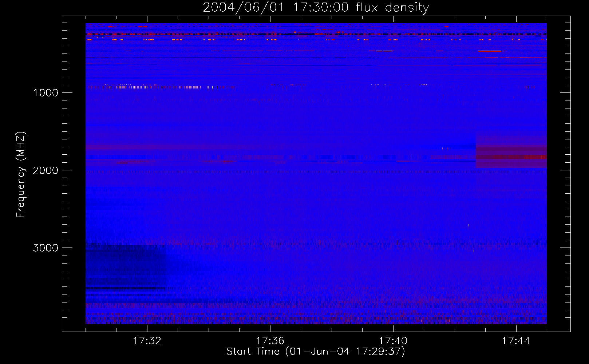Click the 17:44 time tick label

(x=516, y=341)
